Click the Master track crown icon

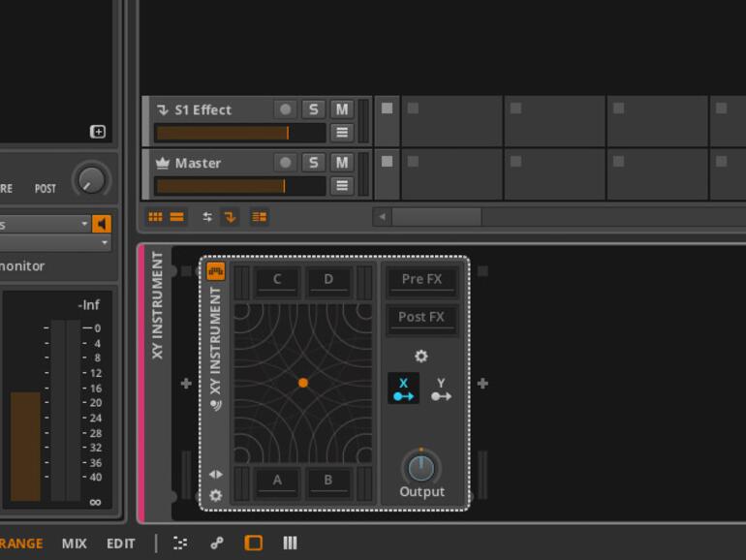coord(163,163)
